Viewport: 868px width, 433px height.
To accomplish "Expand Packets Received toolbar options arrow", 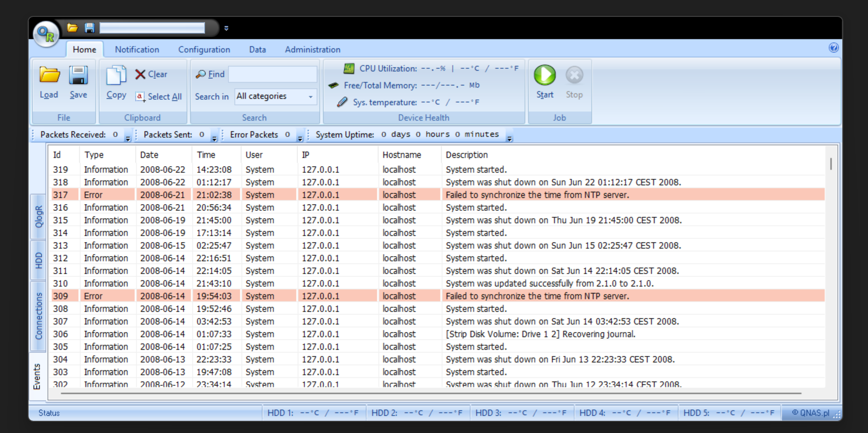I will pyautogui.click(x=128, y=138).
